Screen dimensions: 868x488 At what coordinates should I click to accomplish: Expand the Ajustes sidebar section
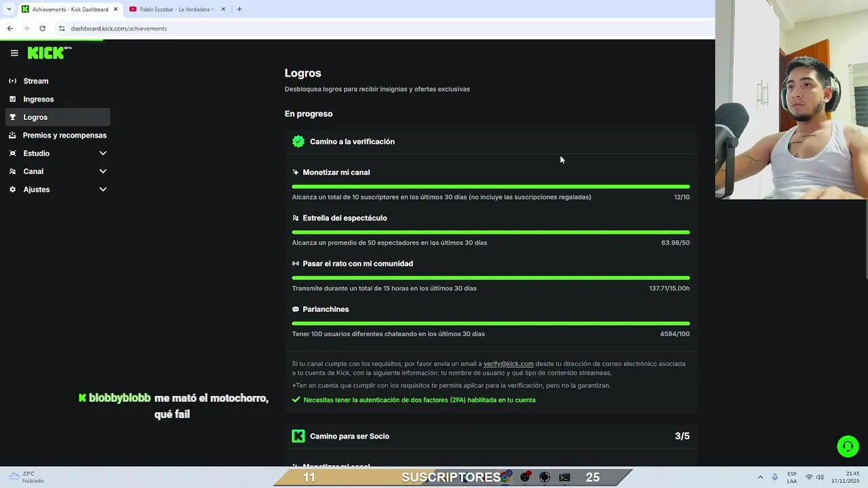click(103, 189)
